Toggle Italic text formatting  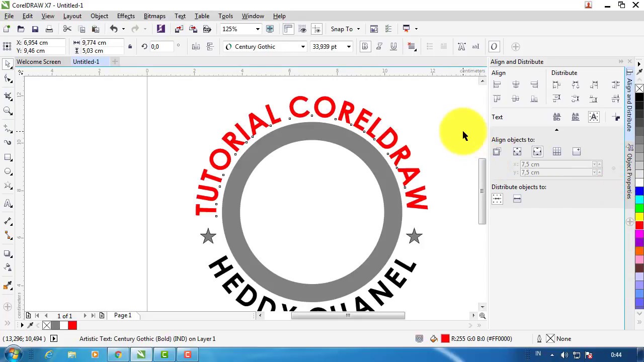pos(379,47)
